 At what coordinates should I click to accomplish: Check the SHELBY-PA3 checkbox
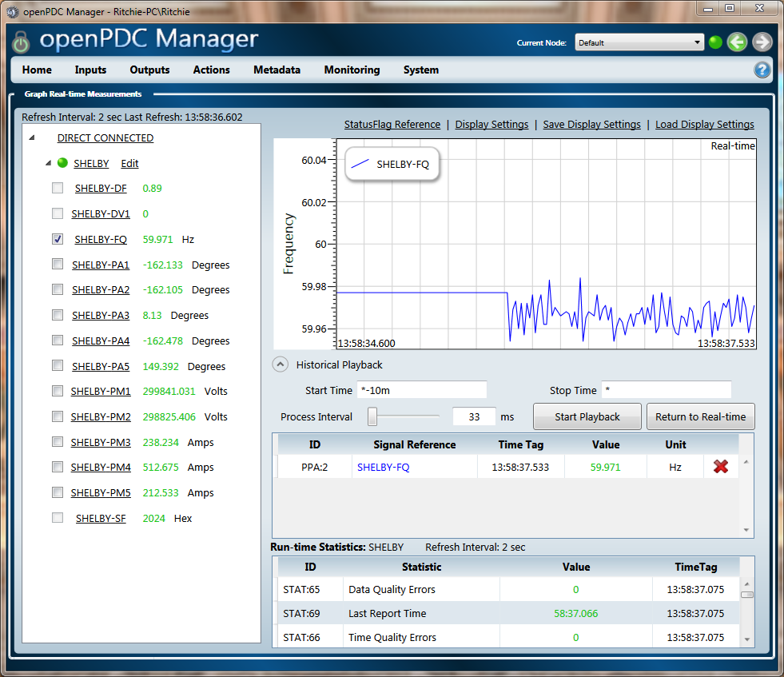[58, 315]
